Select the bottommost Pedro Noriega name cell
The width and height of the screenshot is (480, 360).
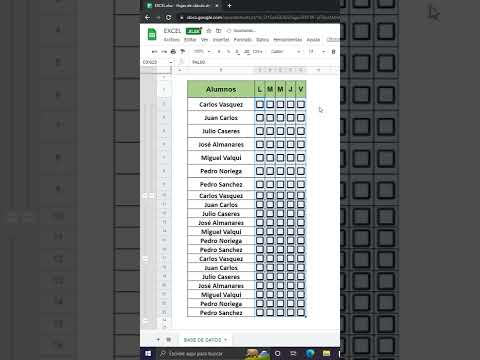click(x=221, y=304)
